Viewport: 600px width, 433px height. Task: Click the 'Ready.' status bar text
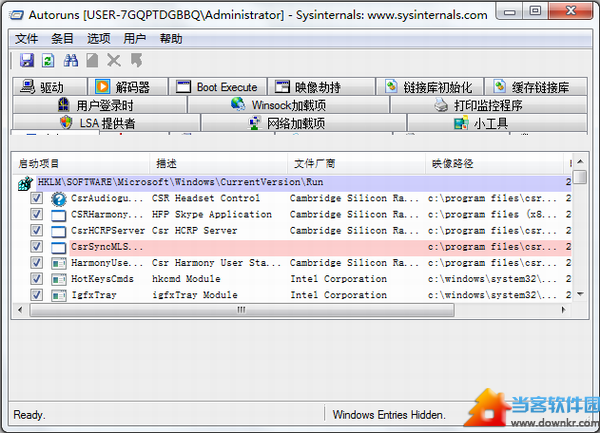tap(29, 415)
